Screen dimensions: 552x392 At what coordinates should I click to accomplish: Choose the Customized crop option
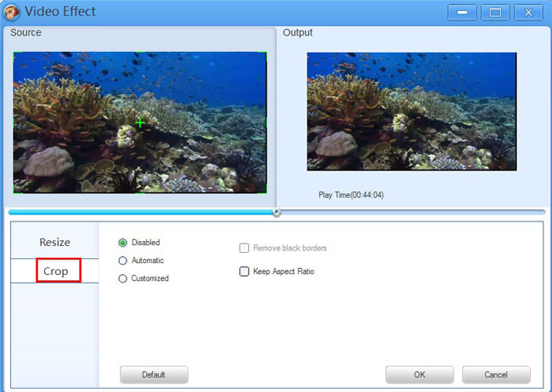tap(122, 278)
